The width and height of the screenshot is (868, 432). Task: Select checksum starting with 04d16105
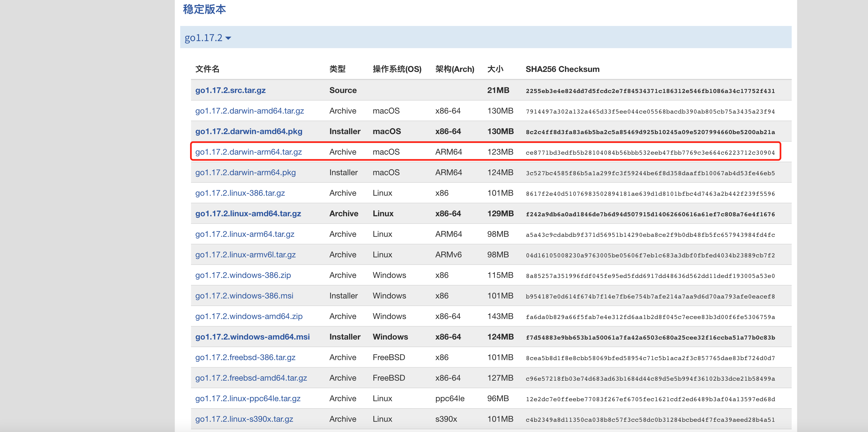click(650, 255)
